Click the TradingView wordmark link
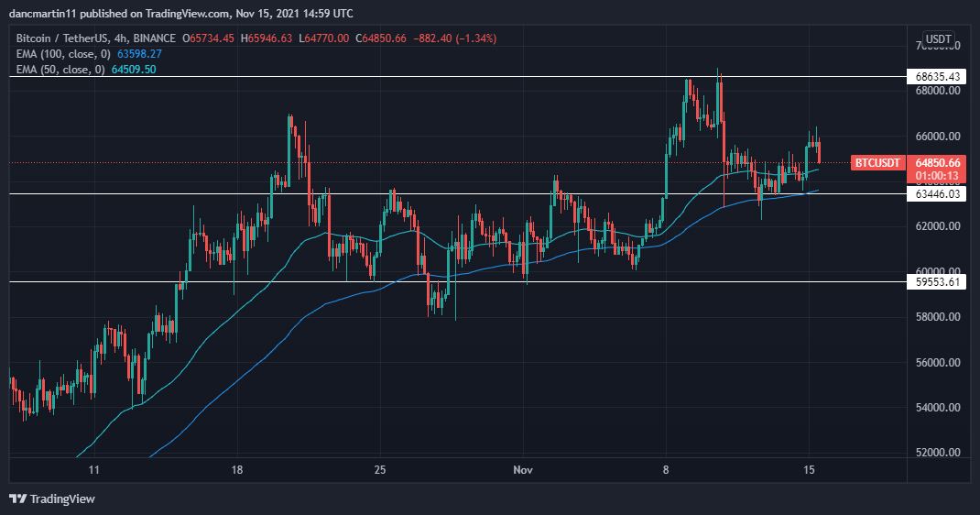 (62, 499)
